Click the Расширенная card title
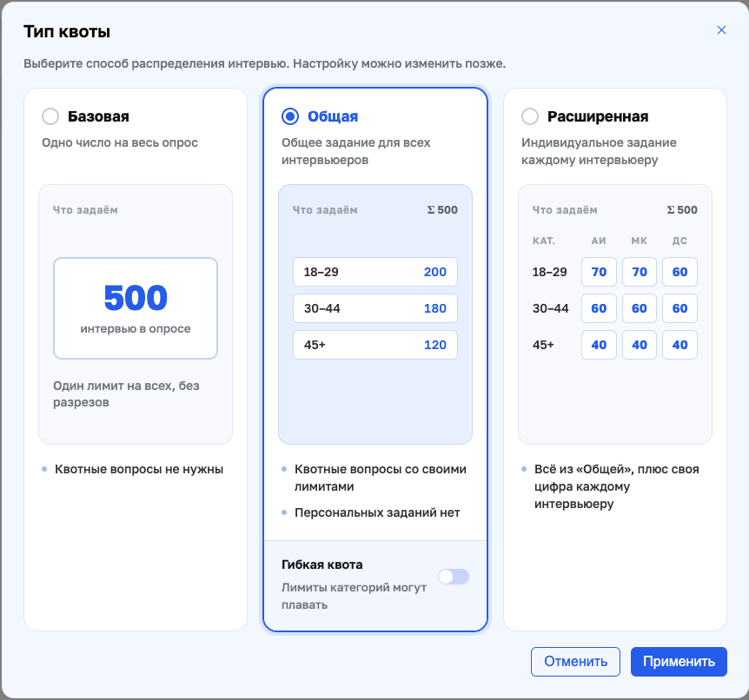Screen dimensions: 749x700 click(x=598, y=116)
